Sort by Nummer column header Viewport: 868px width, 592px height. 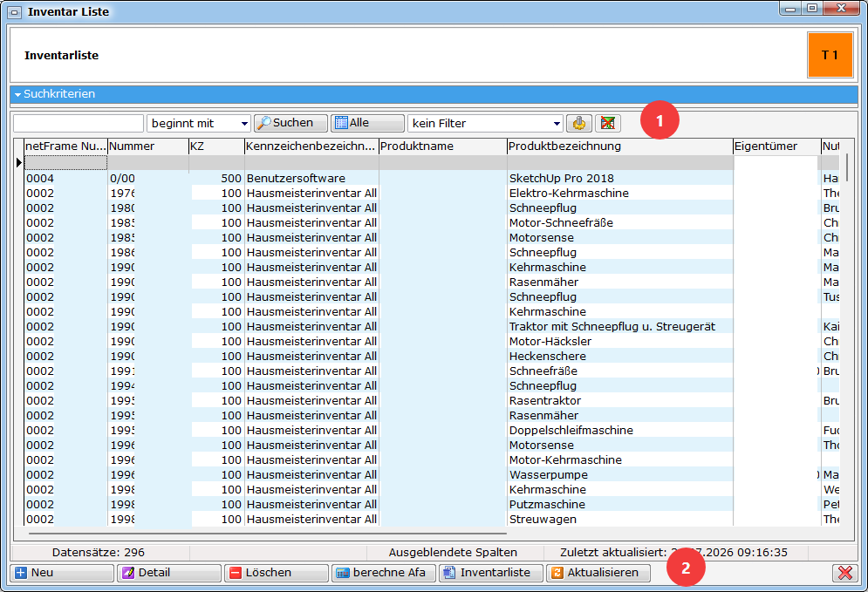pos(147,146)
